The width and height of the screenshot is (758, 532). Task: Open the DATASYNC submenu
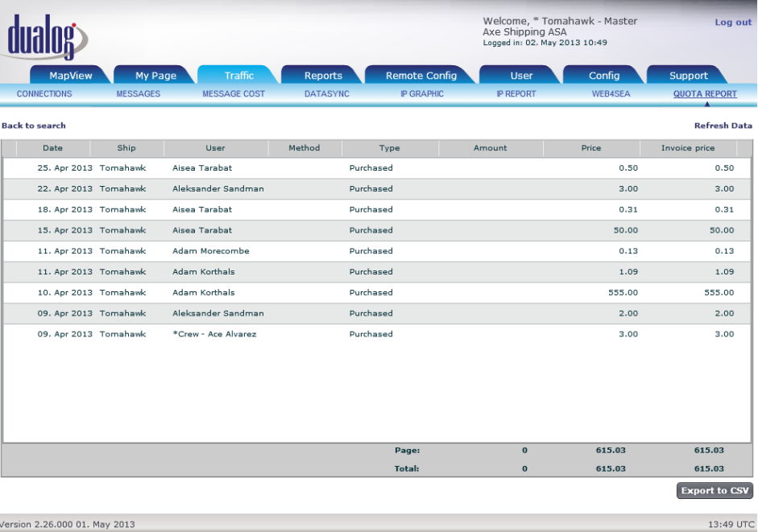click(327, 93)
